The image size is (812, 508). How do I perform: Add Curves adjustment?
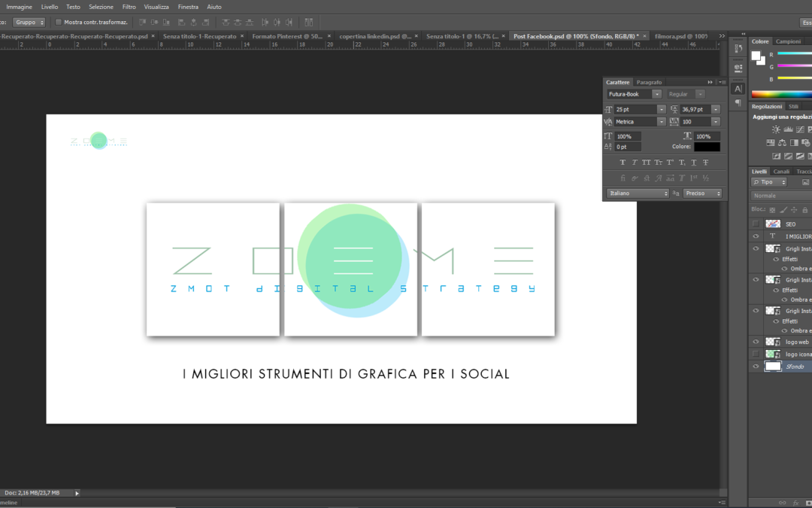pos(800,129)
